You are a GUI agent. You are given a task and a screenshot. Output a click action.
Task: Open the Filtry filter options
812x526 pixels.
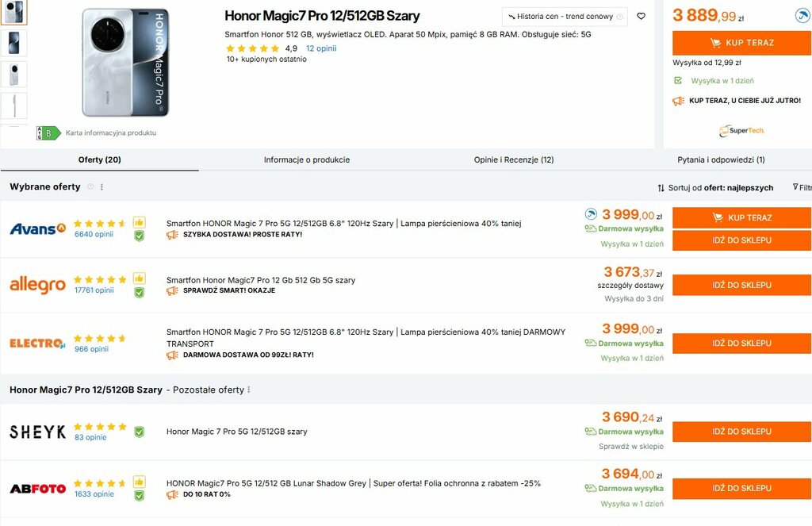(x=802, y=188)
